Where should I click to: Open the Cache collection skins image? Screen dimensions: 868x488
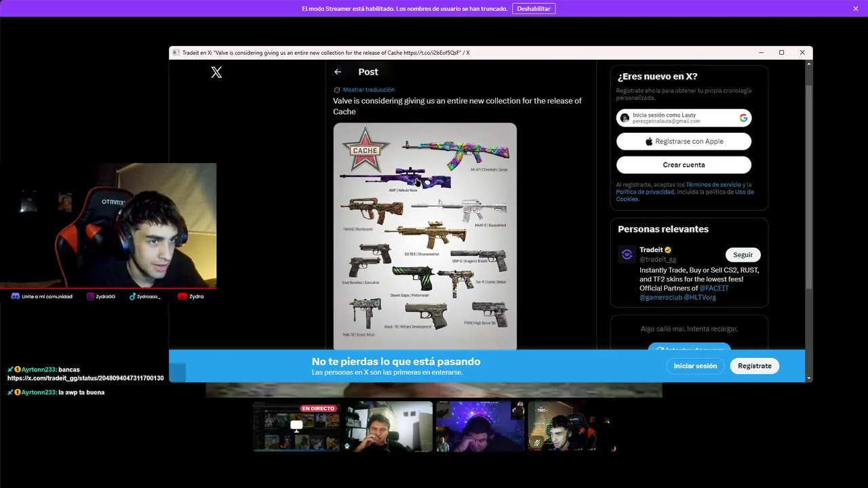pos(425,236)
